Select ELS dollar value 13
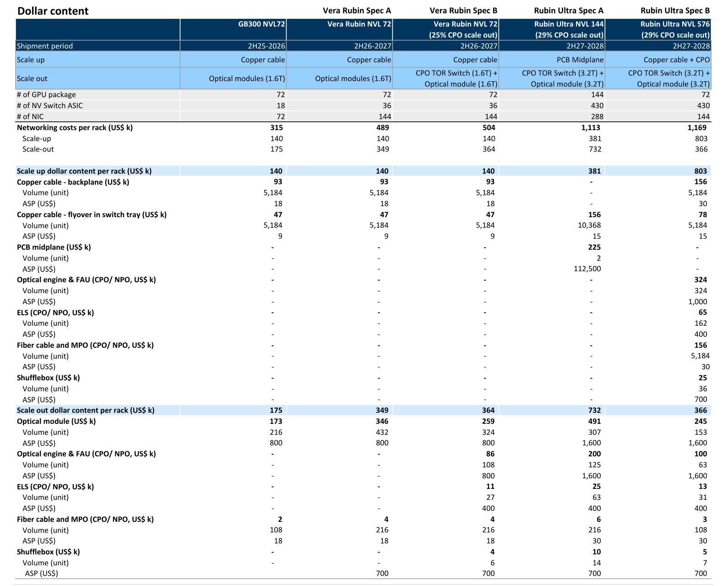728x586 pixels. coord(703,486)
